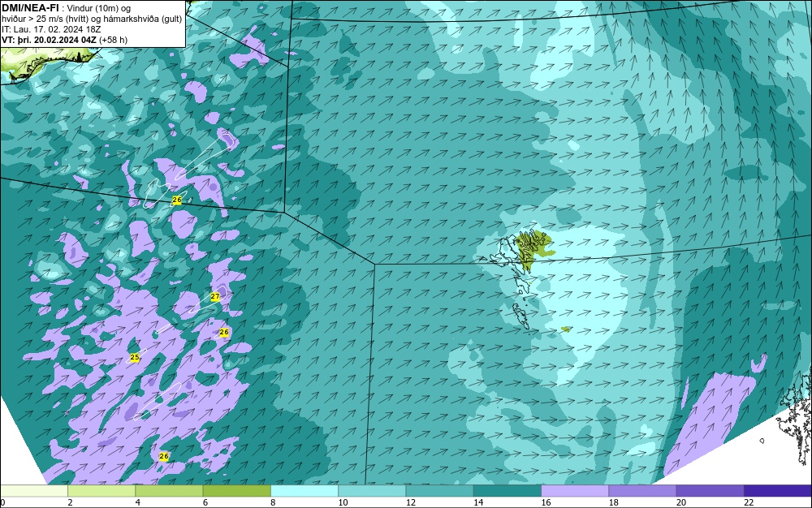Select the medium teal 12–14 legend swatch
Image resolution: width=812 pixels, height=508 pixels.
439,491
